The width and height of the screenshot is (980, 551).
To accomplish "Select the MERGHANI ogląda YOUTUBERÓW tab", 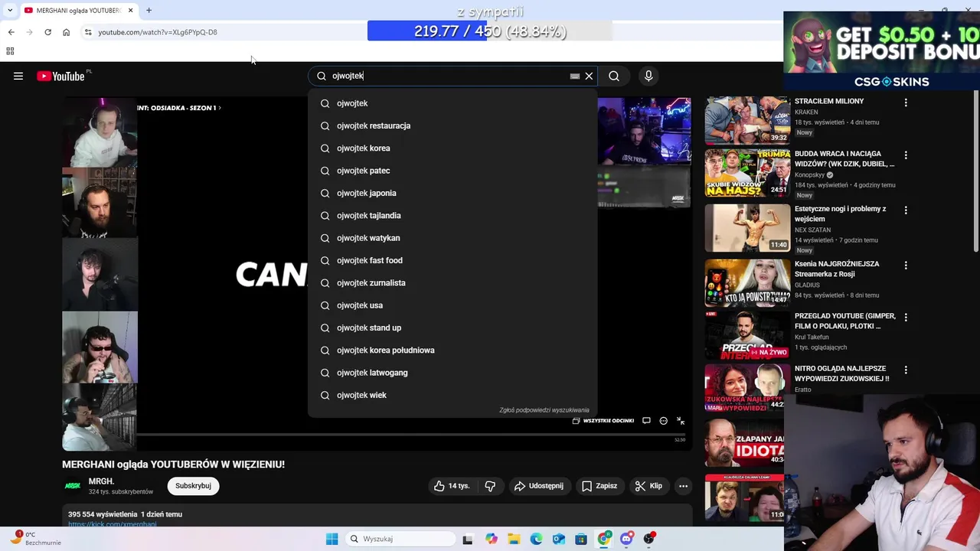I will coord(78,11).
